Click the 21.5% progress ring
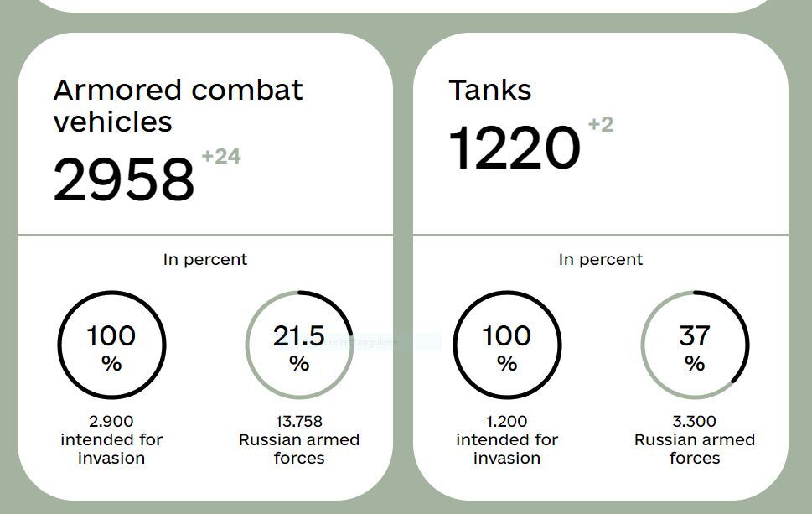This screenshot has height=514, width=812. [x=299, y=345]
